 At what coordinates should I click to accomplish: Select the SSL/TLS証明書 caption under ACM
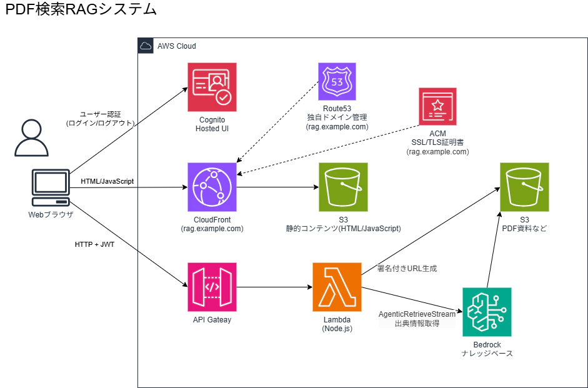[437, 142]
